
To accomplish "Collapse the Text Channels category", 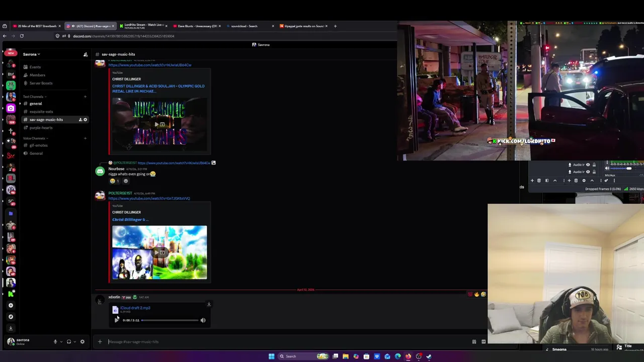I will (35, 97).
